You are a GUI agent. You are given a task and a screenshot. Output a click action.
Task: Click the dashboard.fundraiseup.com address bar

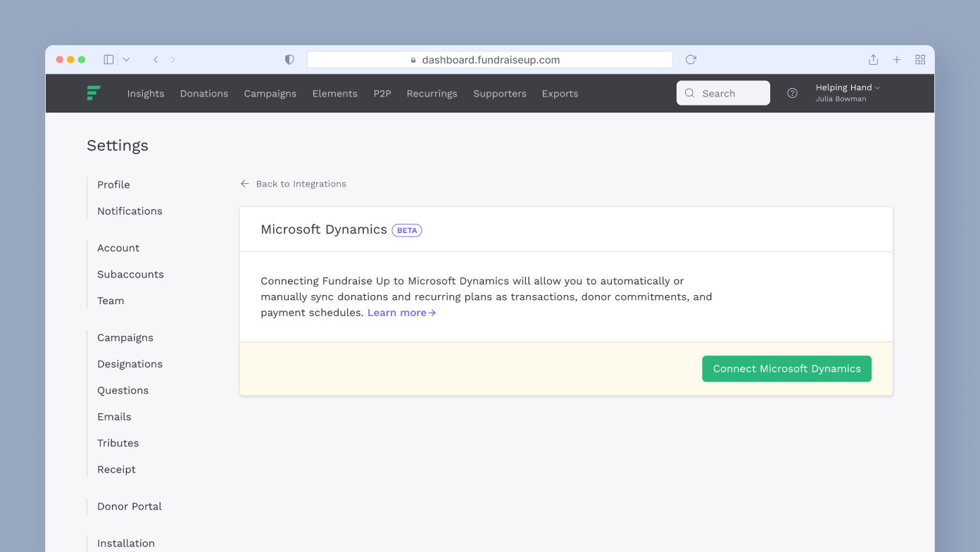pos(490,60)
